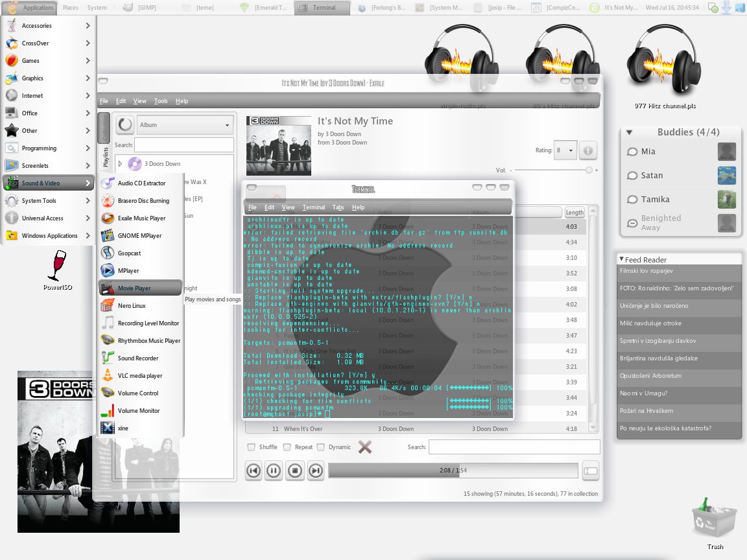Launch xine player

click(x=141, y=428)
